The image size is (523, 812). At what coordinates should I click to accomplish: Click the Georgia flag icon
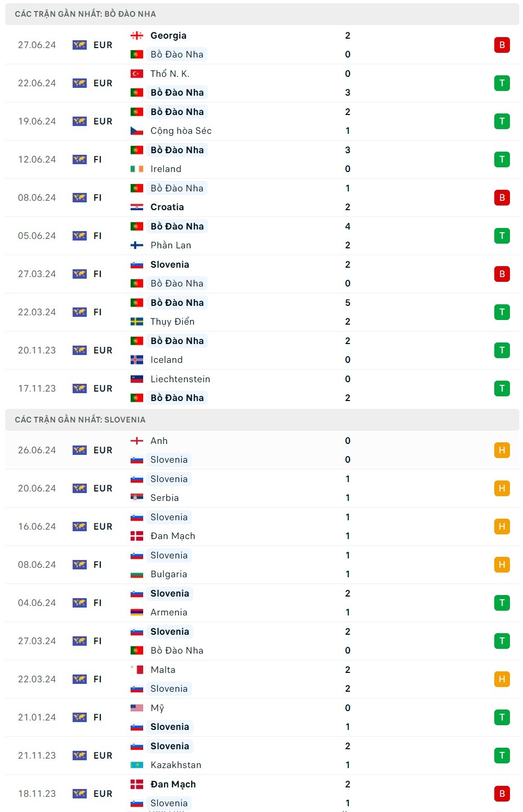137,36
